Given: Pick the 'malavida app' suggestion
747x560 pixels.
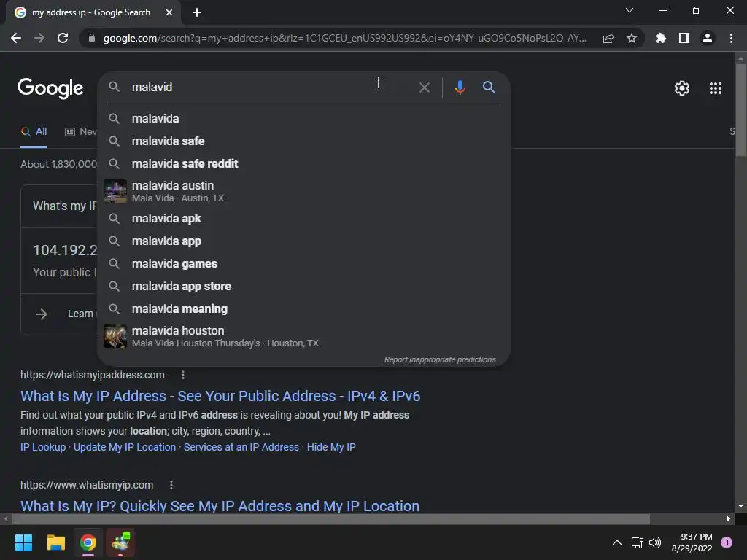Looking at the screenshot, I should (x=303, y=241).
